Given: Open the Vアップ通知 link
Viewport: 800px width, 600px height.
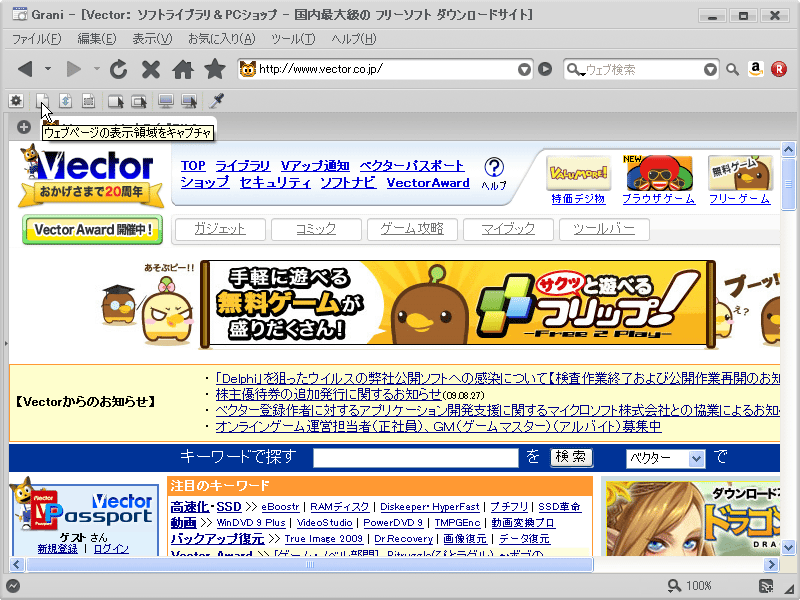Looking at the screenshot, I should 315,166.
